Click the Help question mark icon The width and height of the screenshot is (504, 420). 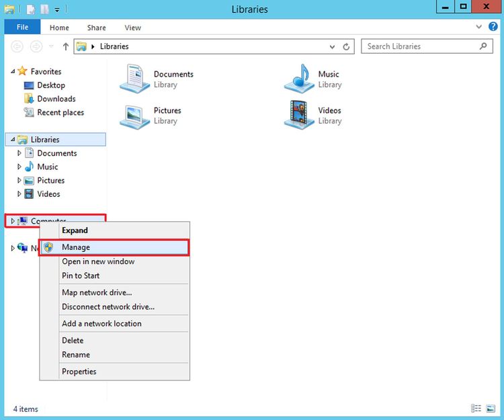[493, 26]
